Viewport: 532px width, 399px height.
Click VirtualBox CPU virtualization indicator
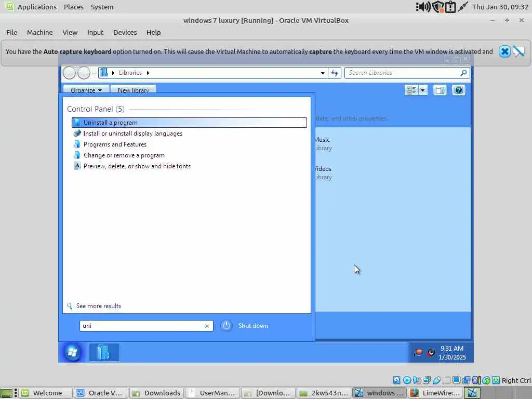(476, 380)
